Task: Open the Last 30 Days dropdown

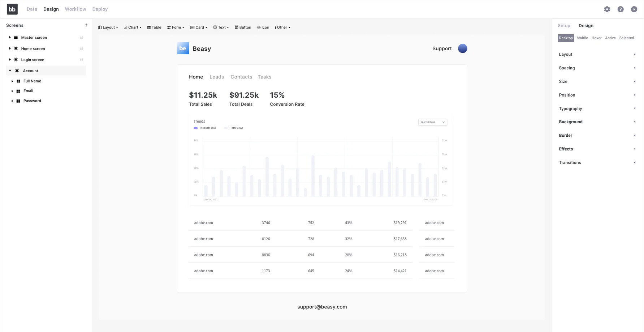Action: (x=432, y=122)
